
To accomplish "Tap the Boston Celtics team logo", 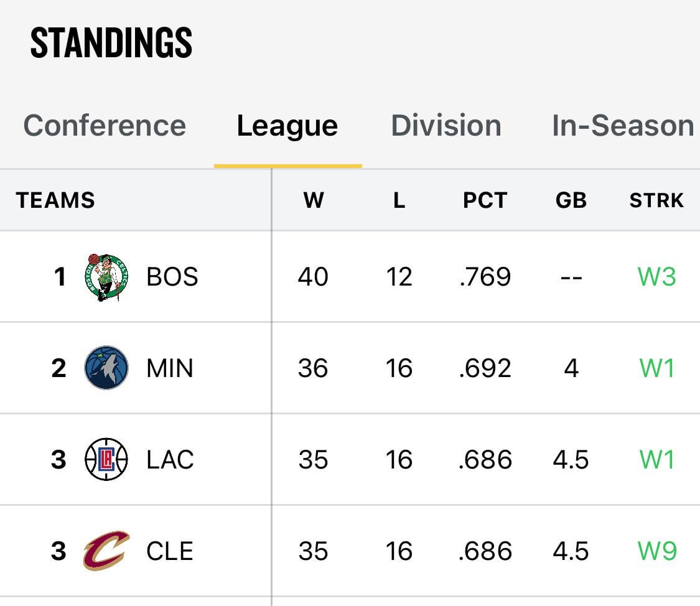I will coord(106,277).
